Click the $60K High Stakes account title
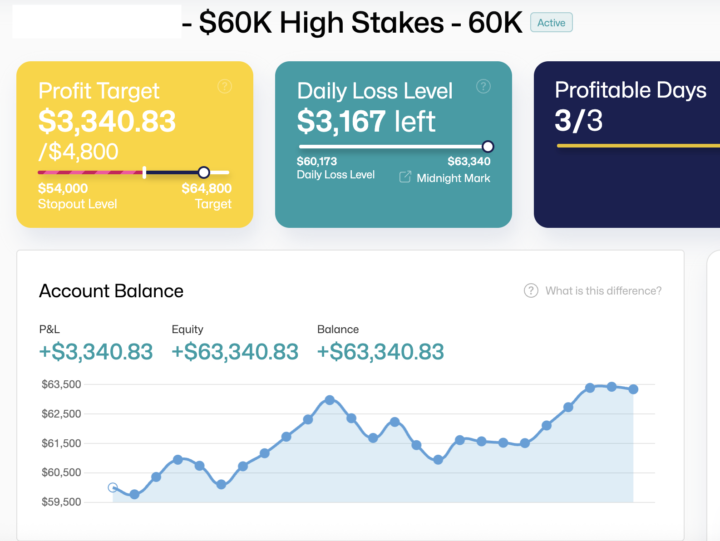Viewport: 720px width, 541px height. click(361, 23)
